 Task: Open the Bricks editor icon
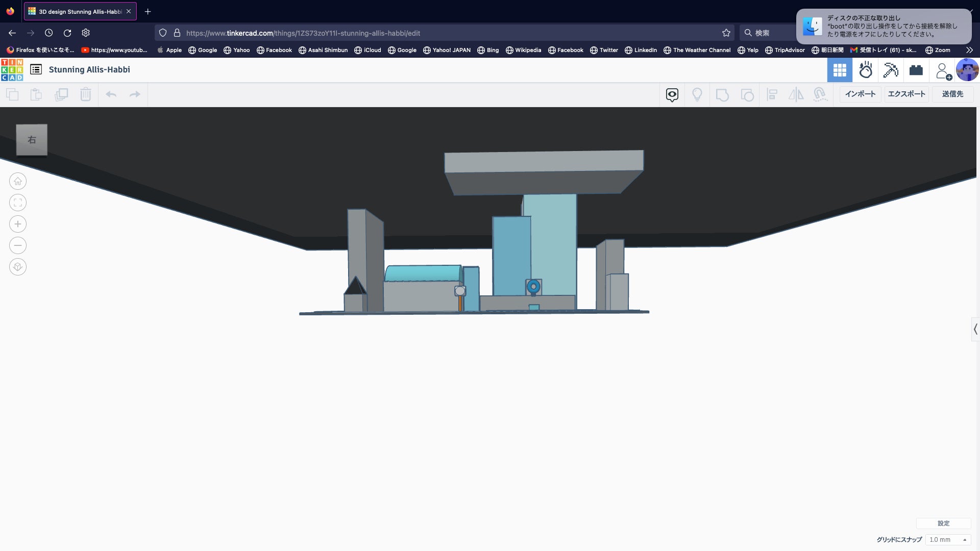click(916, 70)
